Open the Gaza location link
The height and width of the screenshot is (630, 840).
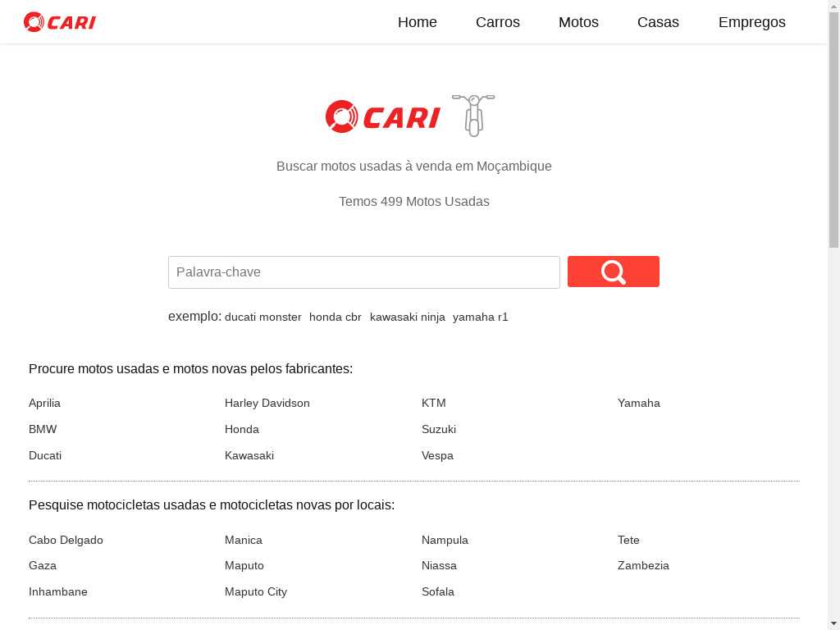coord(43,565)
